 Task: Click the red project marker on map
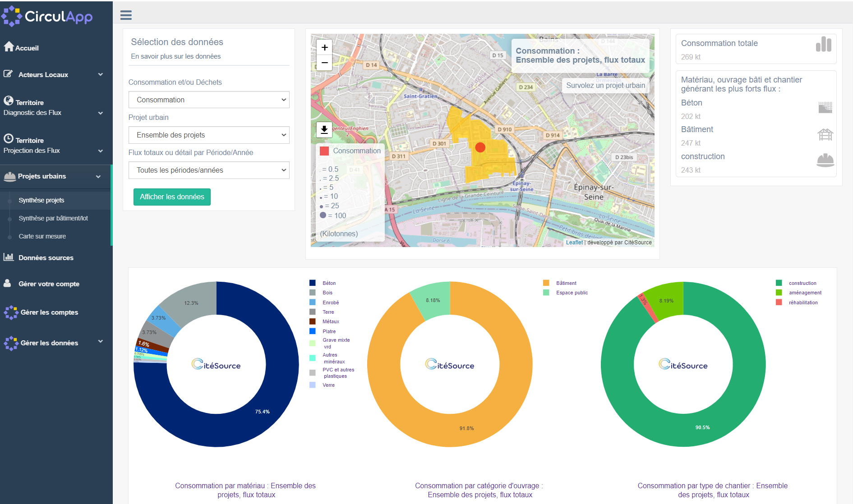click(480, 147)
